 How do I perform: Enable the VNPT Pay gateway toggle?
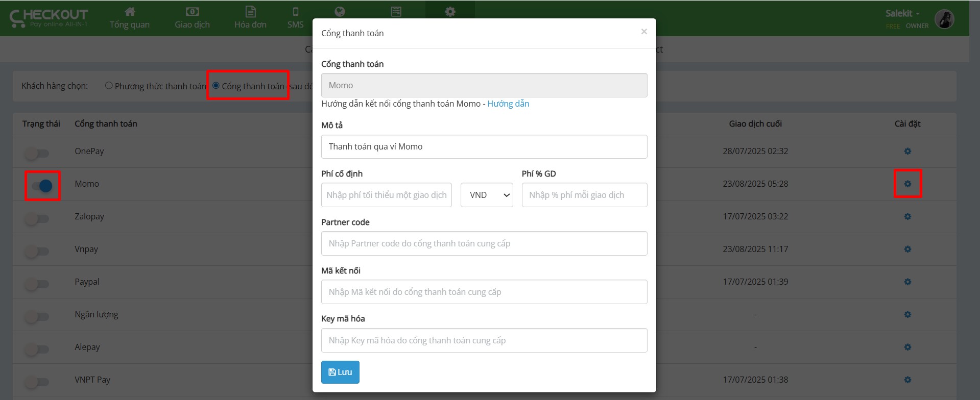[37, 382]
